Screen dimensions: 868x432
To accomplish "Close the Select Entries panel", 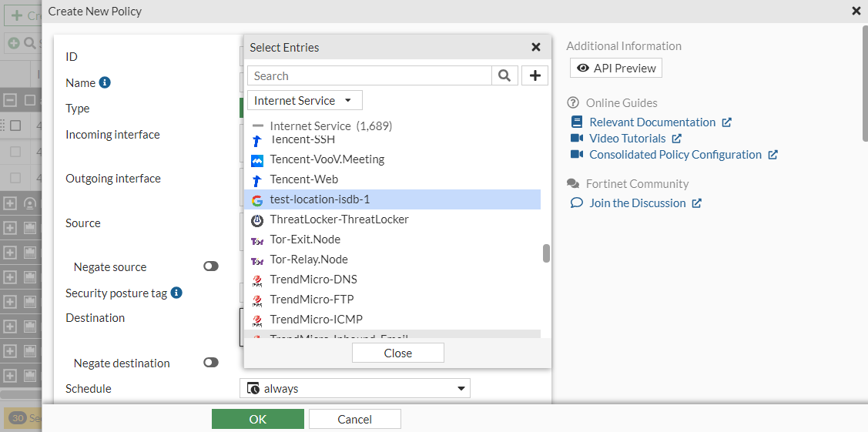I will coord(536,47).
